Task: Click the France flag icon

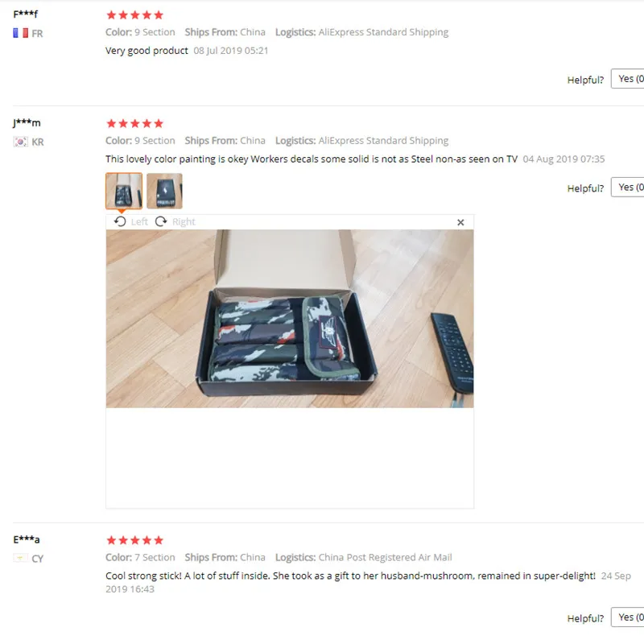Action: tap(21, 33)
